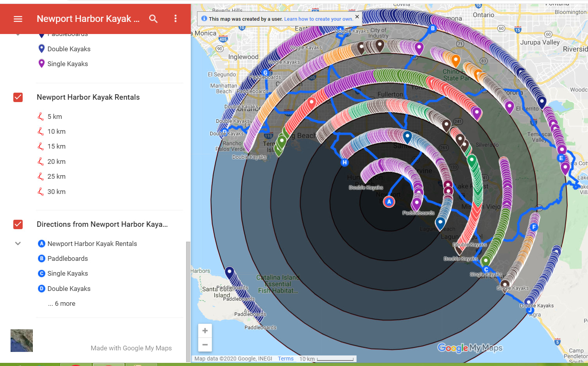Click the info icon in the map banner

(x=204, y=18)
